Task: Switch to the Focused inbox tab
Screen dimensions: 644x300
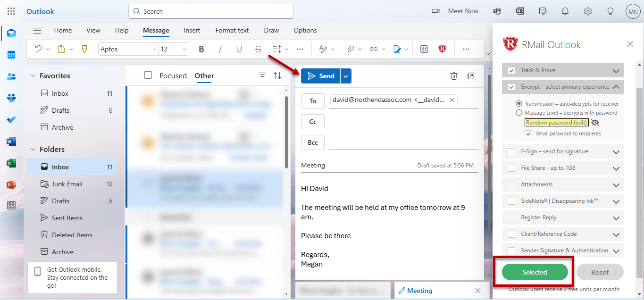Action: [x=173, y=75]
